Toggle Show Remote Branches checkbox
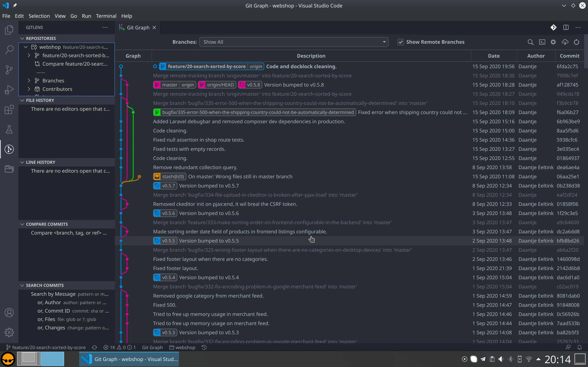 [x=401, y=42]
